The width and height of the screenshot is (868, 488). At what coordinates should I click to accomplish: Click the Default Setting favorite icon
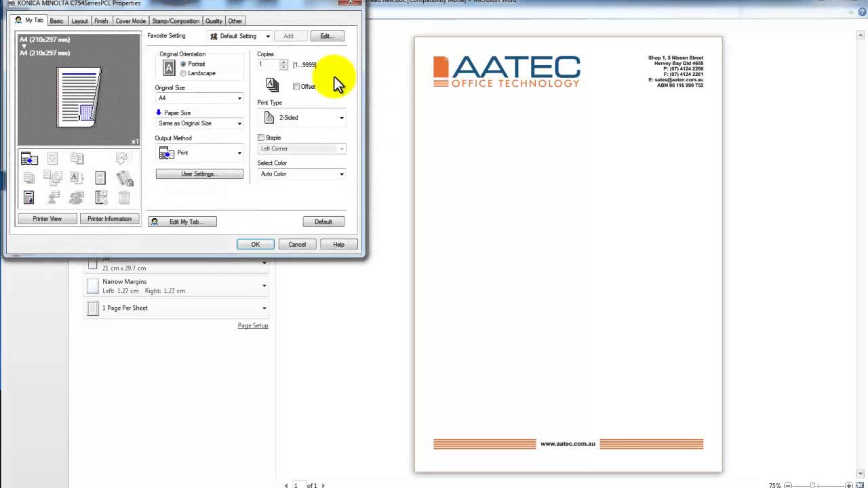[214, 37]
